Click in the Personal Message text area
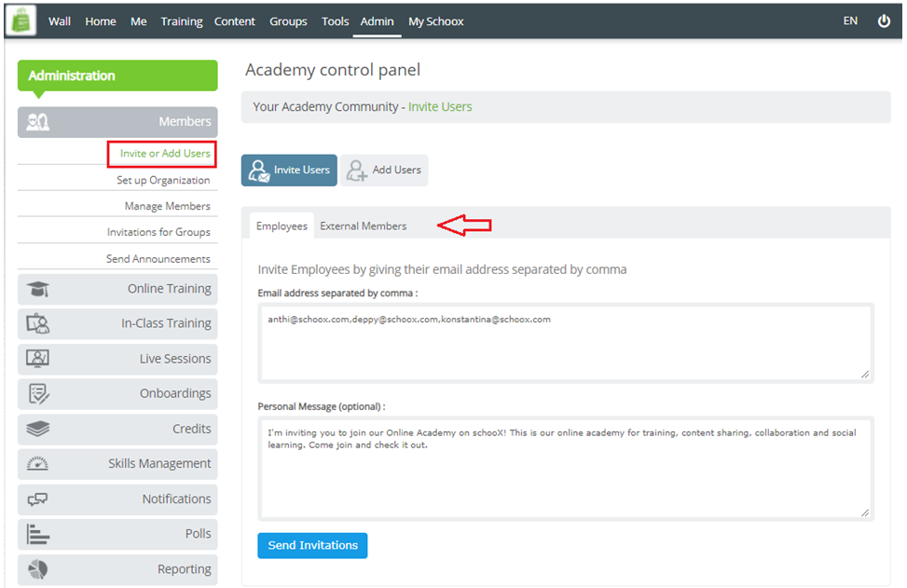The height and width of the screenshot is (588, 907). click(566, 468)
